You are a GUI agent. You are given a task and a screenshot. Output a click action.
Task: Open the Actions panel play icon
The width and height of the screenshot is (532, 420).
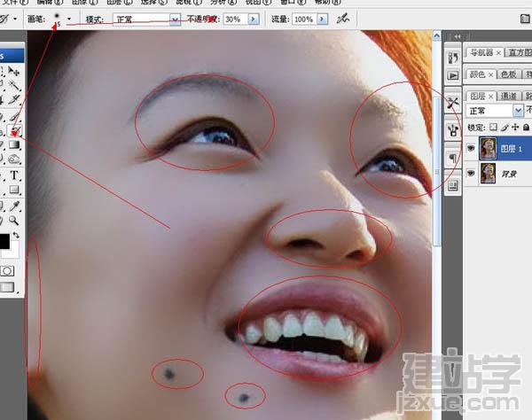453,75
